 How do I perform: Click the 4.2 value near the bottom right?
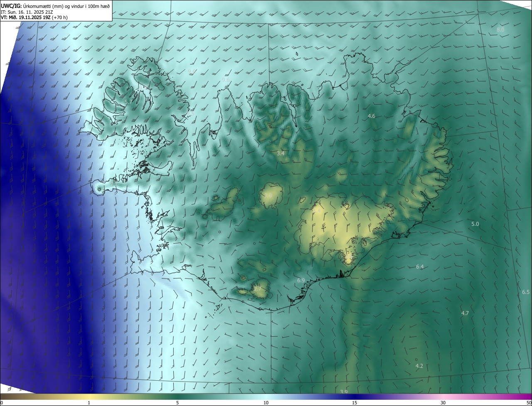point(419,366)
